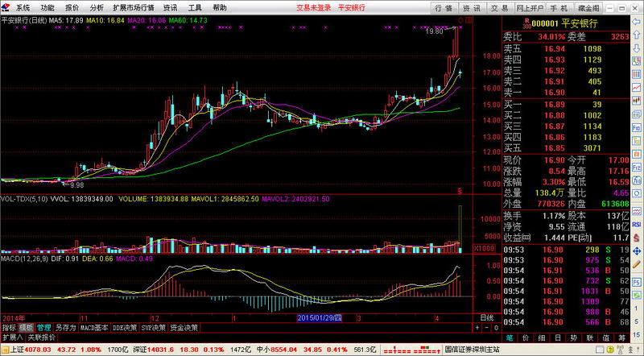Open the 系统 menu
This screenshot has width=644, height=356.
[23, 7]
